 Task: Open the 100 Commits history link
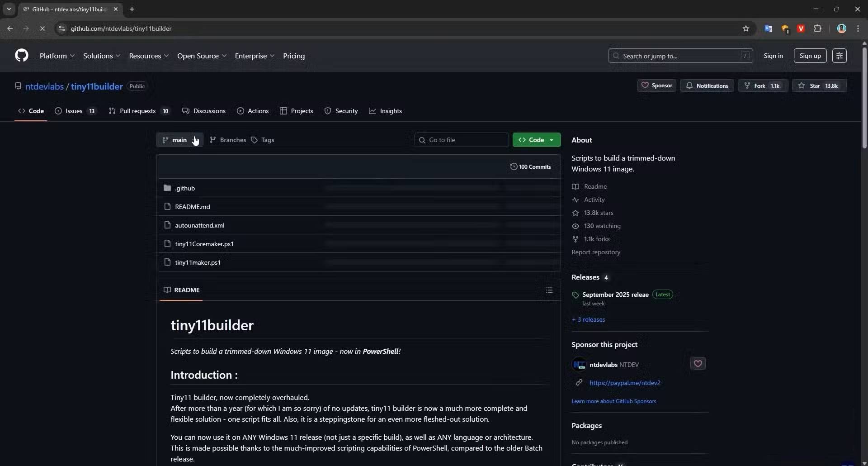coord(531,166)
